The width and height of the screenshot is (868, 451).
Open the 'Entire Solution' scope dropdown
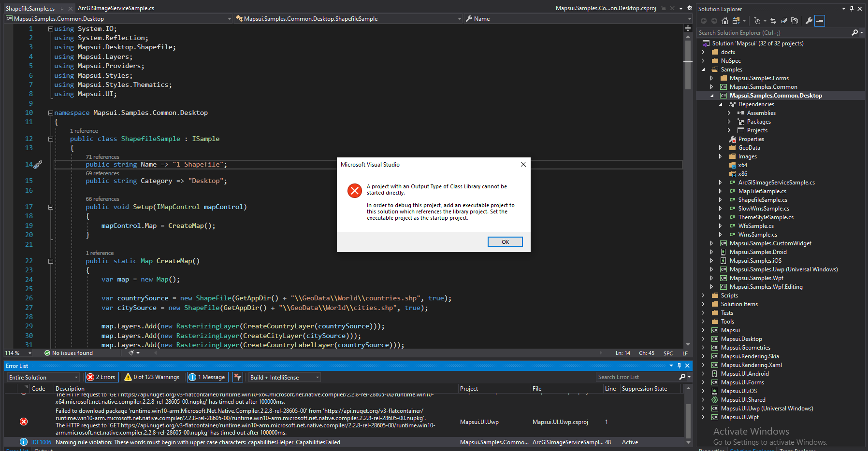tap(42, 377)
